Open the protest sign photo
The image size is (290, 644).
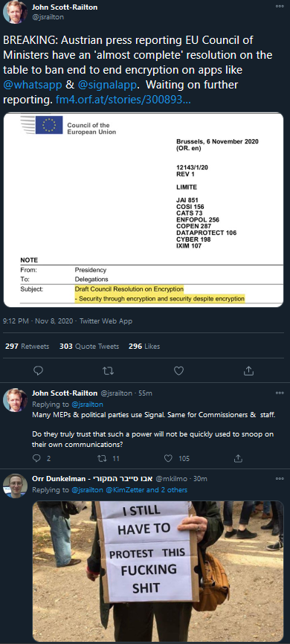pyautogui.click(x=158, y=571)
